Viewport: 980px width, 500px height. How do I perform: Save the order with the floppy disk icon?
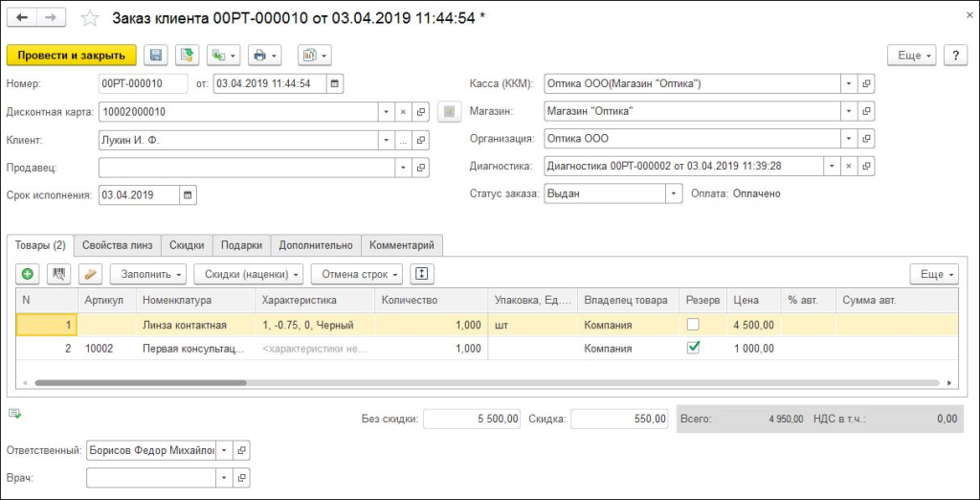(156, 55)
